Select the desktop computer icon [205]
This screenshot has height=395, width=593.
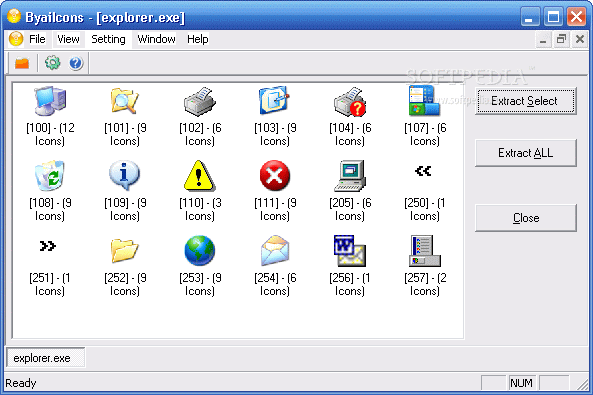[x=350, y=176]
